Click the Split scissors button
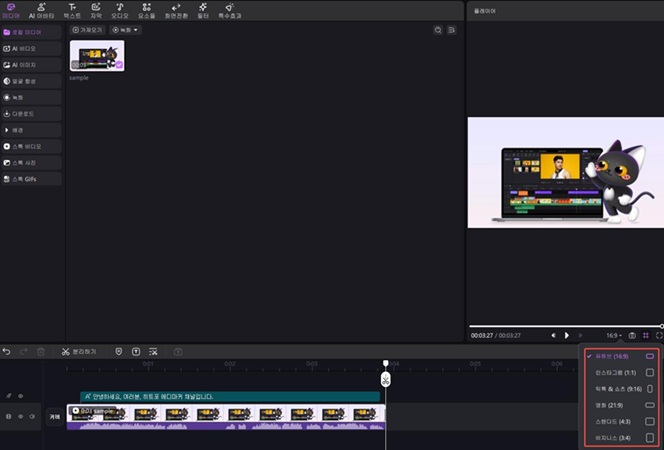Image resolution: width=664 pixels, height=450 pixels. [x=79, y=352]
